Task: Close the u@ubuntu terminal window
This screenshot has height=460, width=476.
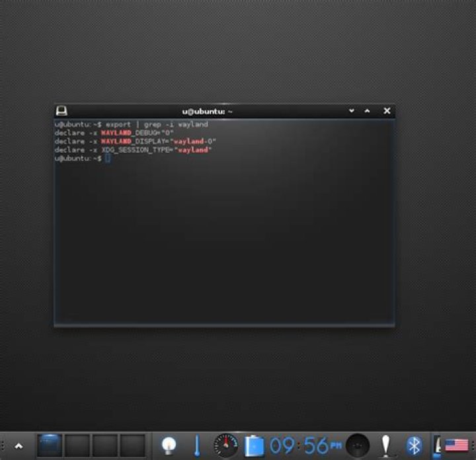Action: [387, 111]
